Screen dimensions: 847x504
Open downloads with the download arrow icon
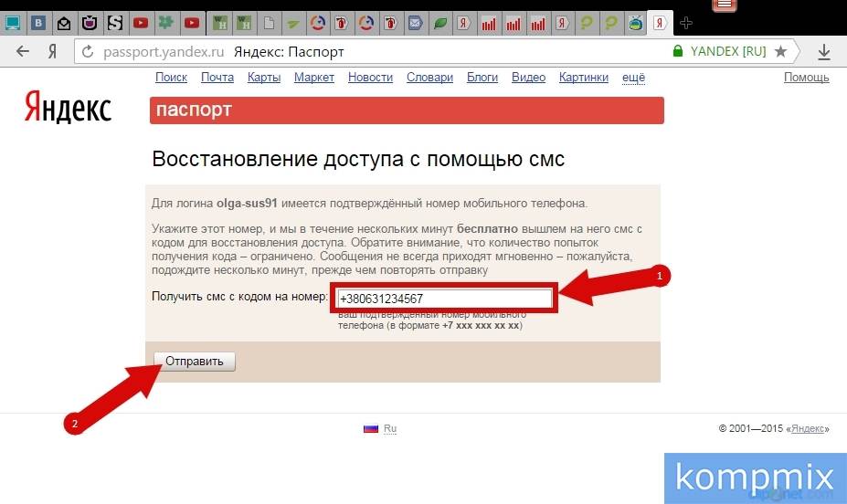824,51
